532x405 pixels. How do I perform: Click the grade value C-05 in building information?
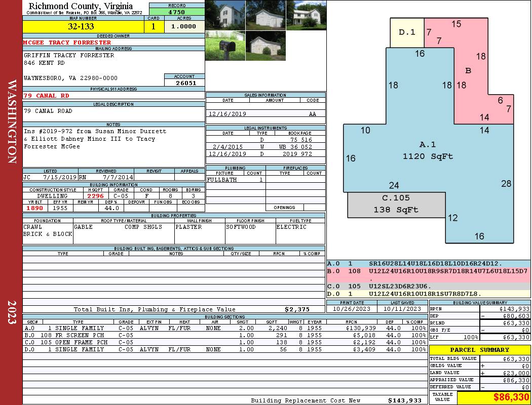point(121,196)
